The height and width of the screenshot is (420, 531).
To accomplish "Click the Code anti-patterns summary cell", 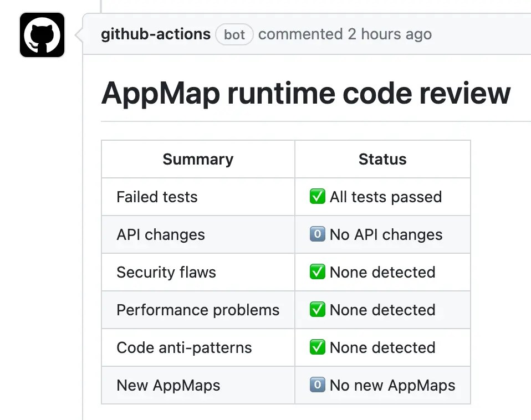I will tap(183, 347).
